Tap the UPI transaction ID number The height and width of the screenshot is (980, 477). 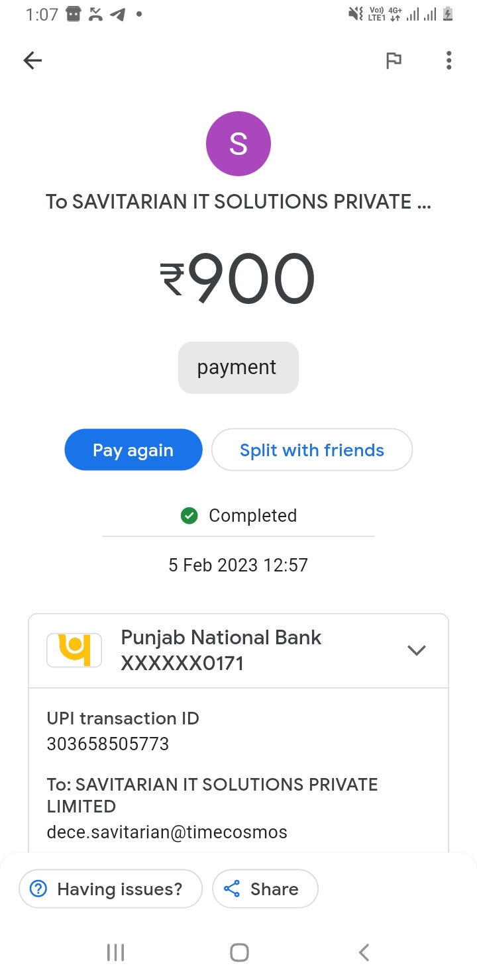(108, 744)
